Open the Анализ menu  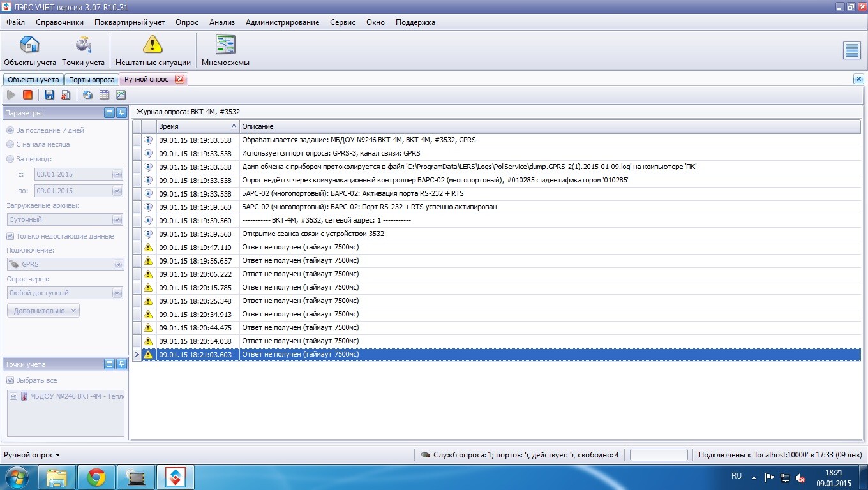click(222, 22)
